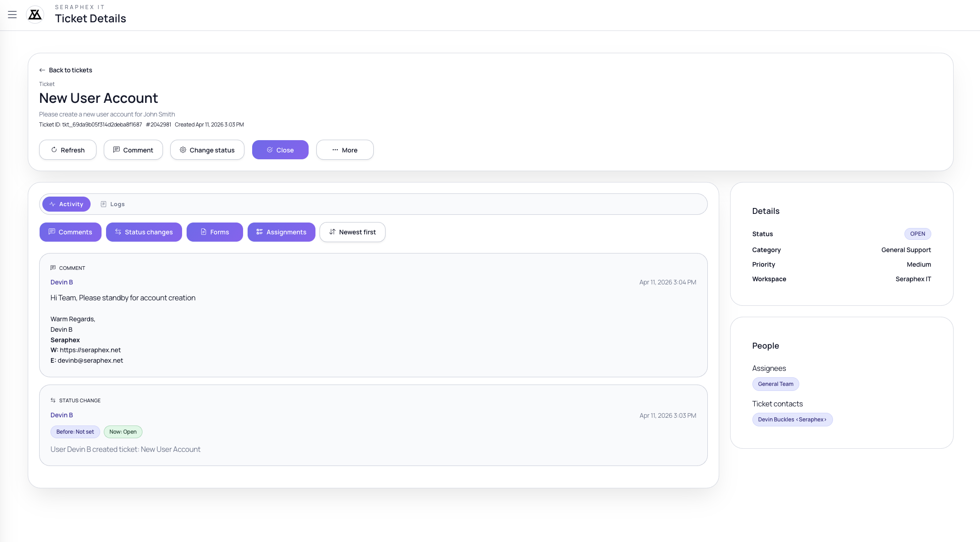This screenshot has width=980, height=542.
Task: Change the Newest first sort order
Action: (352, 232)
